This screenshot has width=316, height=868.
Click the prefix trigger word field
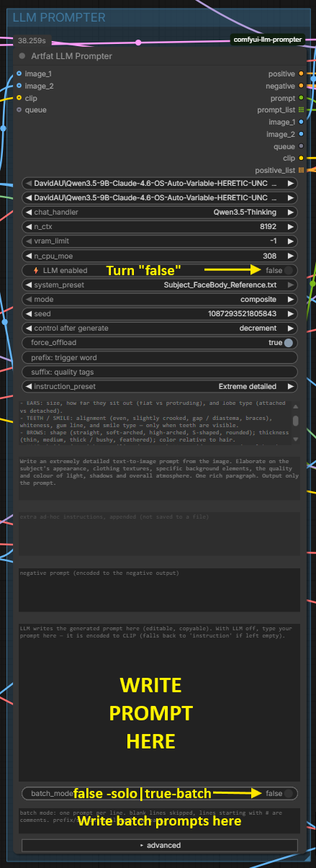[160, 358]
